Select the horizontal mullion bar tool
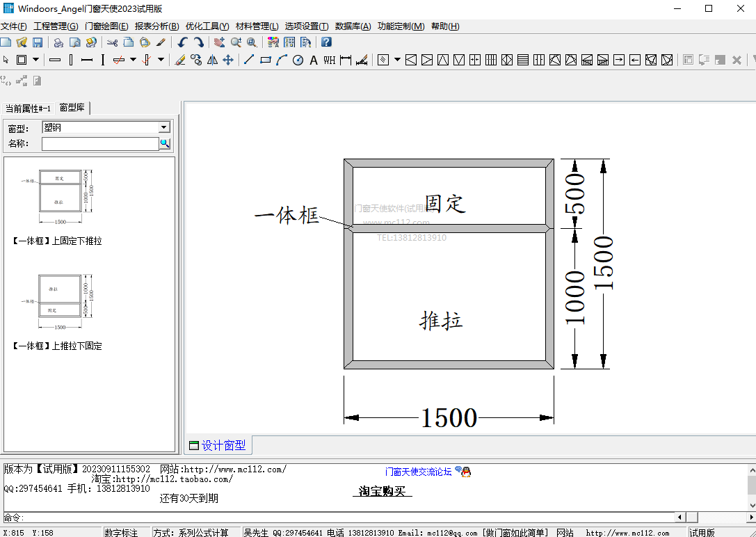Screen dimensions: 756x537 (x=55, y=60)
